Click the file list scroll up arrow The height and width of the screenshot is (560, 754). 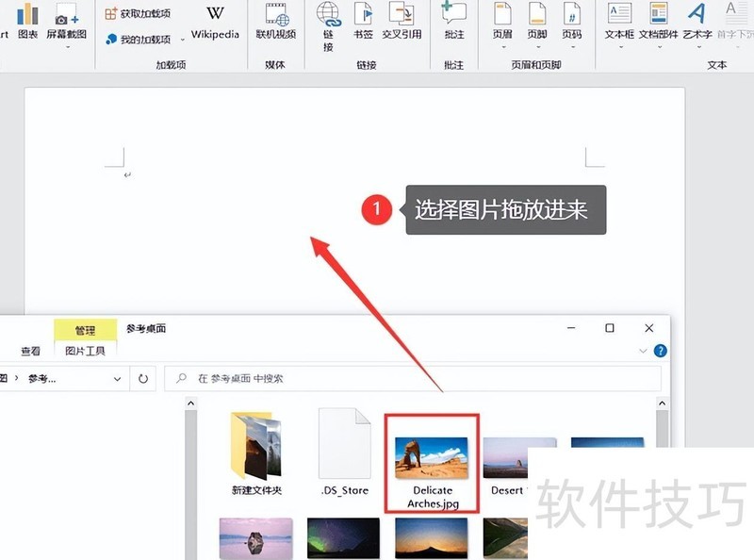pos(663,404)
